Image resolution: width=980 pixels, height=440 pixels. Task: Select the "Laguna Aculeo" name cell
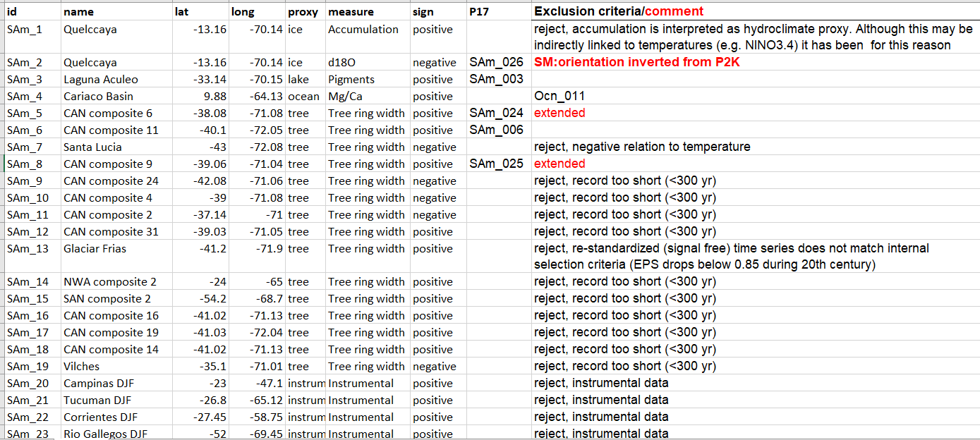(x=101, y=80)
